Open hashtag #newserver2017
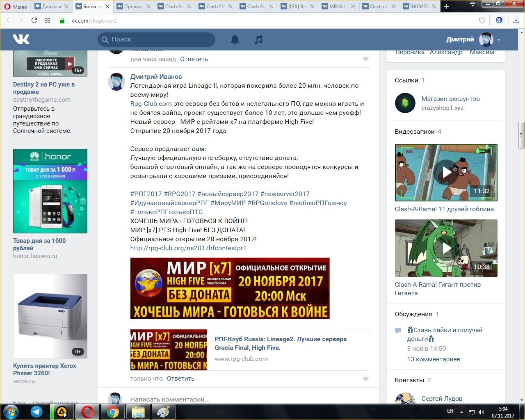The width and height of the screenshot is (525, 420). [285, 194]
